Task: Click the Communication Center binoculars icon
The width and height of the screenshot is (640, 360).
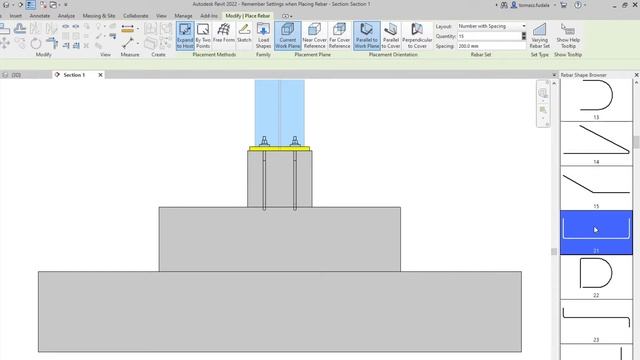Action: 504,5
